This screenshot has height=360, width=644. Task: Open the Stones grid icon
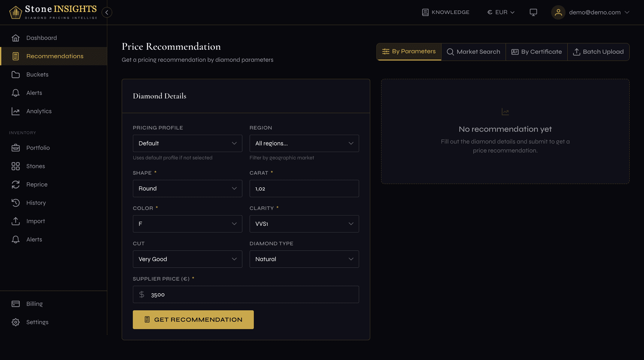point(16,166)
